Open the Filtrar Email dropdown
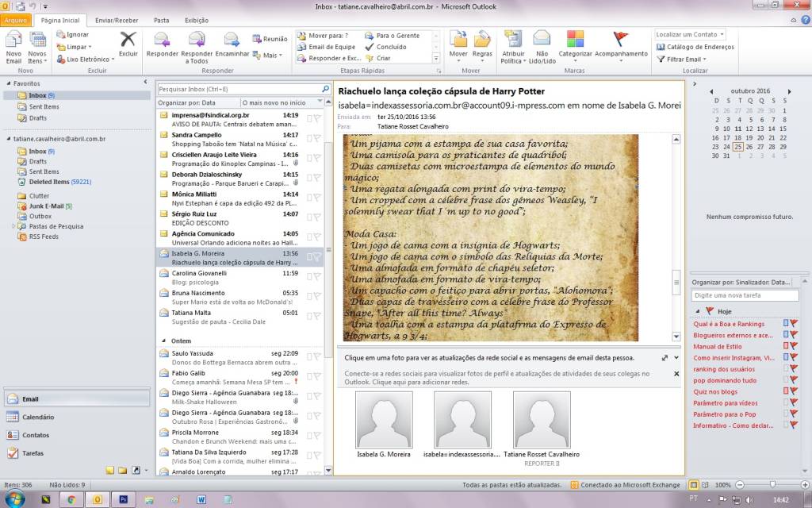 684,59
